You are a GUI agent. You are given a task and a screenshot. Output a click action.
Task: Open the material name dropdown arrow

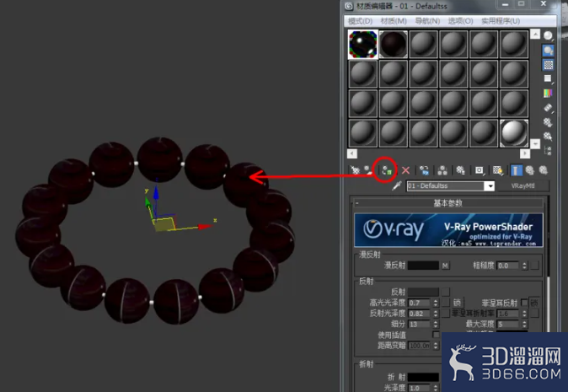490,186
